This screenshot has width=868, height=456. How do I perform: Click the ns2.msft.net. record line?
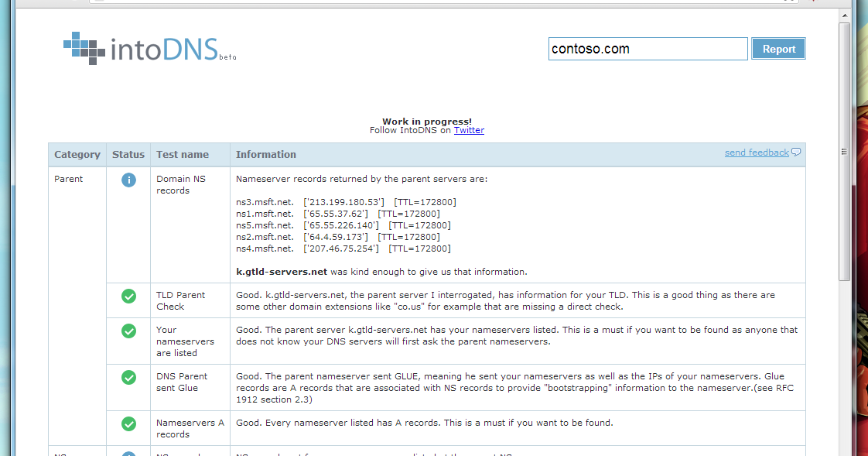(337, 237)
